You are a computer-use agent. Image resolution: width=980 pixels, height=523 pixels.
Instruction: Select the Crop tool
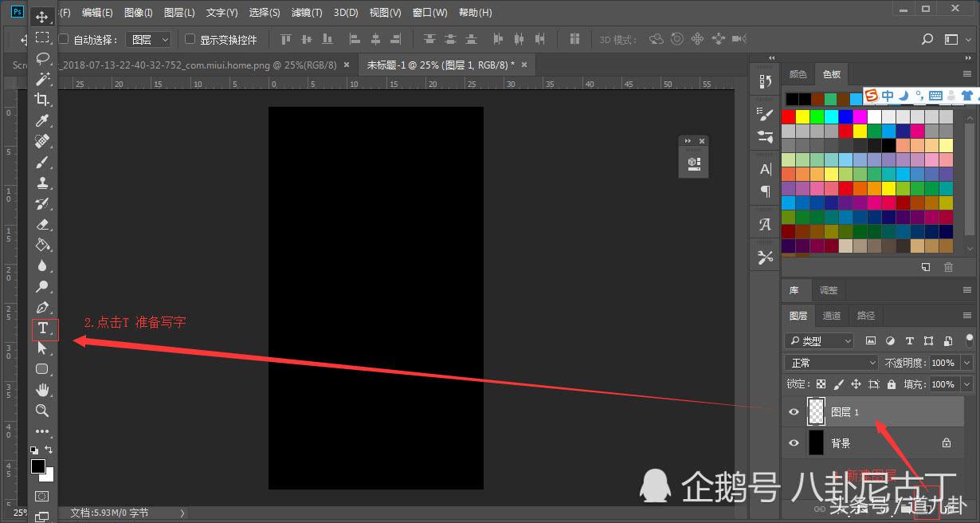(x=42, y=100)
